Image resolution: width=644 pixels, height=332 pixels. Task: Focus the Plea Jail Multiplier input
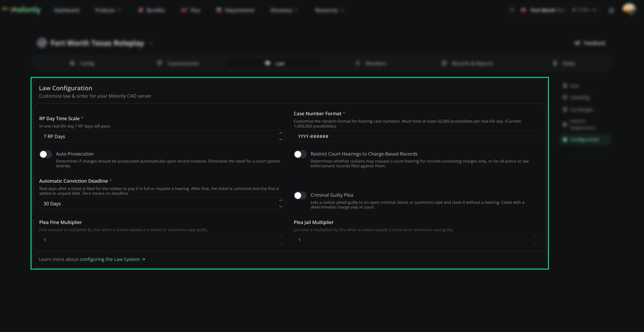pyautogui.click(x=417, y=240)
